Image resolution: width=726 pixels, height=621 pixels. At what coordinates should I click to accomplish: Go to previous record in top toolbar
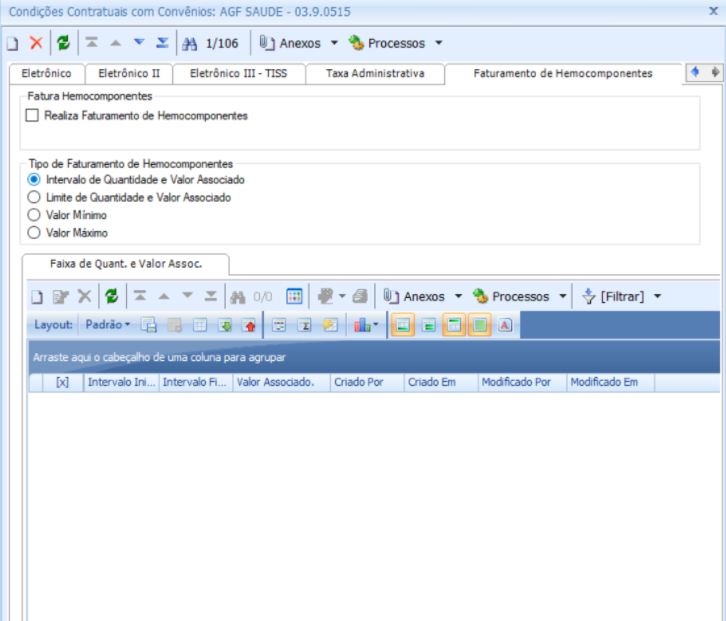click(x=115, y=43)
